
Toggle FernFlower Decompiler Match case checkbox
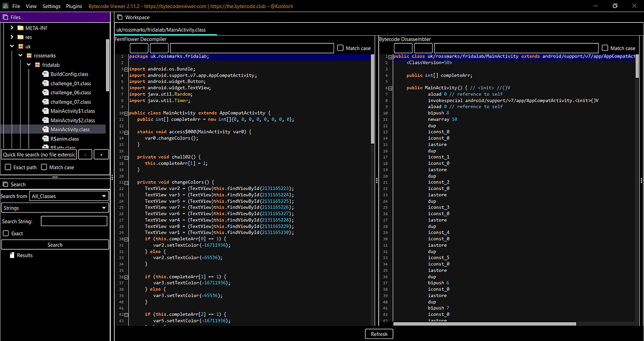click(341, 48)
